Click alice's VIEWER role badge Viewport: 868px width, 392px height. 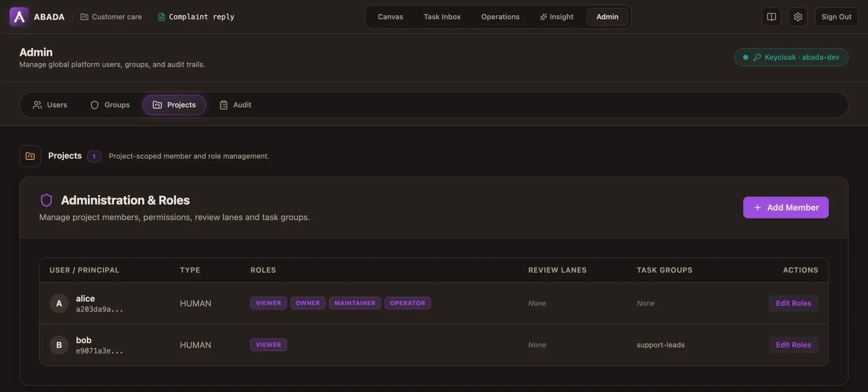(x=268, y=303)
